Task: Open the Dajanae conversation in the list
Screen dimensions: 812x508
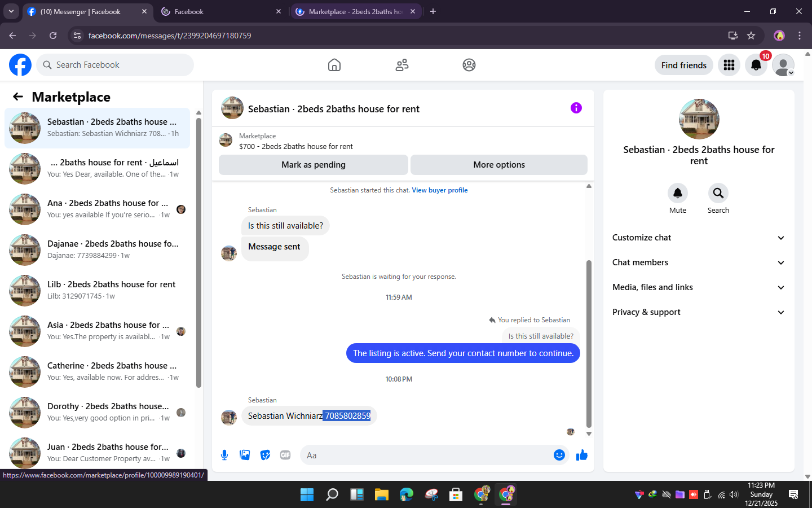Action: pyautogui.click(x=97, y=250)
